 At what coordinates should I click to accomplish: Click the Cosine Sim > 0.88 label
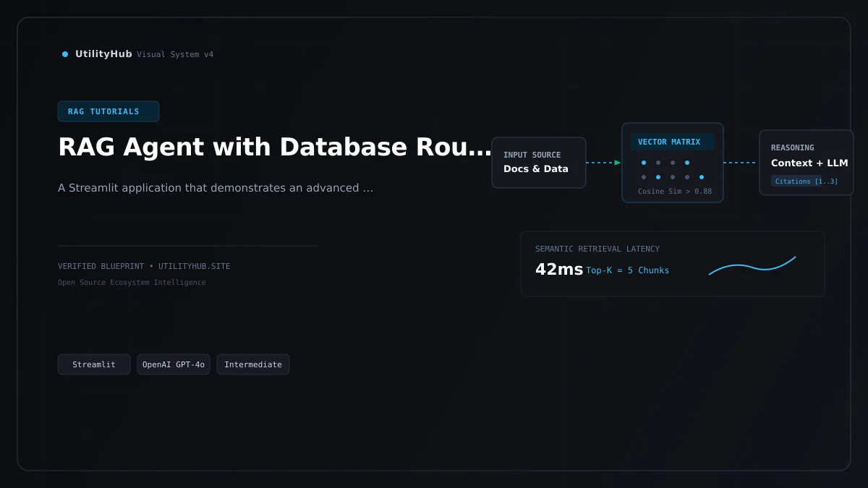click(x=675, y=192)
